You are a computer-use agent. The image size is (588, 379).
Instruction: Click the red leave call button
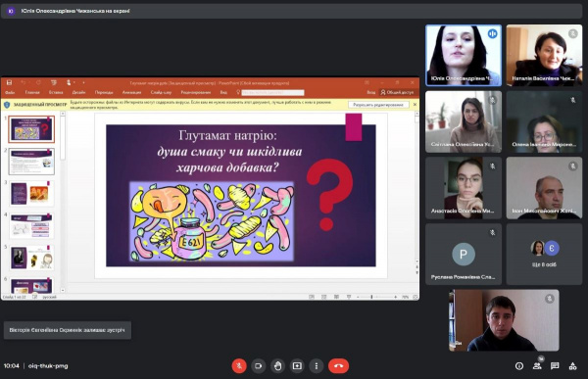click(338, 366)
